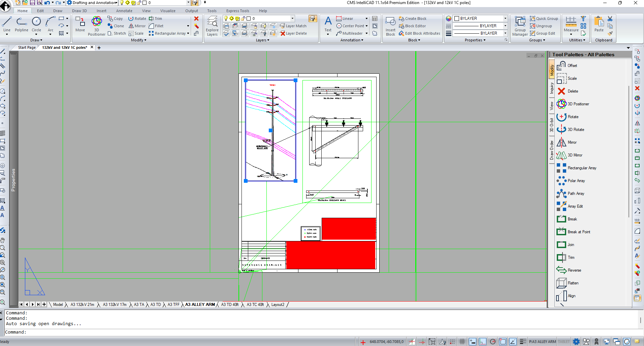
Task: Click the Insert Block tool
Action: [390, 26]
